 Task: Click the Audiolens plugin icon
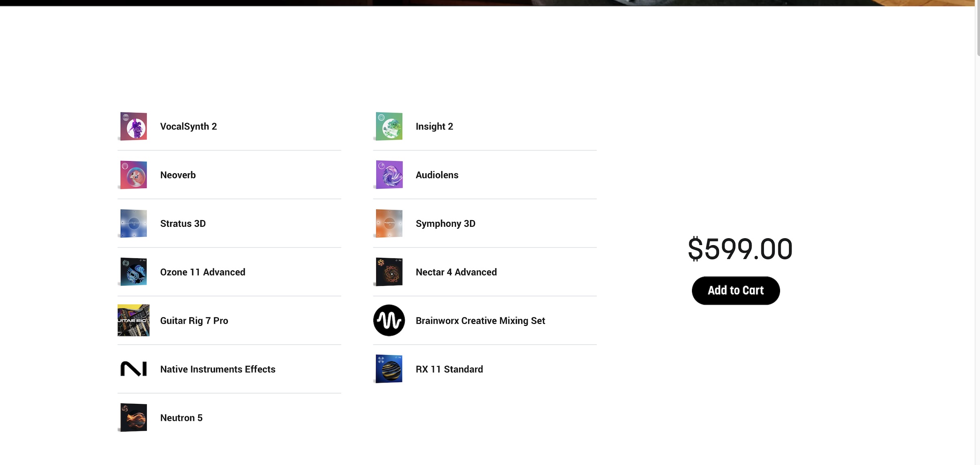389,175
